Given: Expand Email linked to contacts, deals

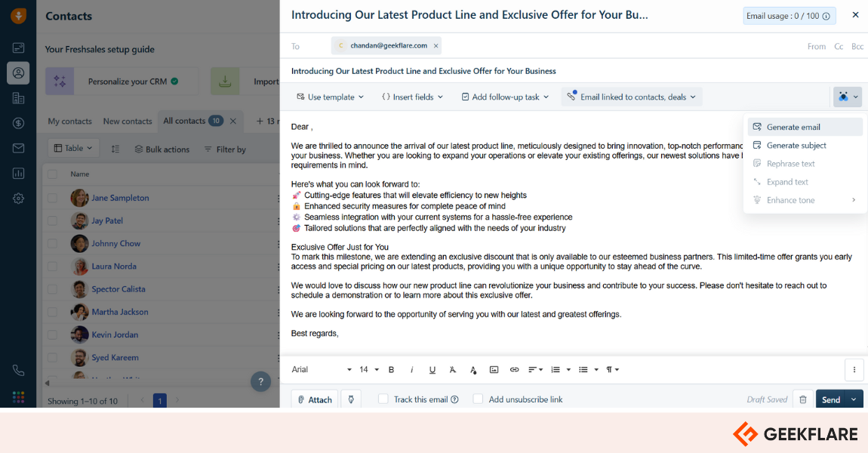Looking at the screenshot, I should [x=632, y=97].
